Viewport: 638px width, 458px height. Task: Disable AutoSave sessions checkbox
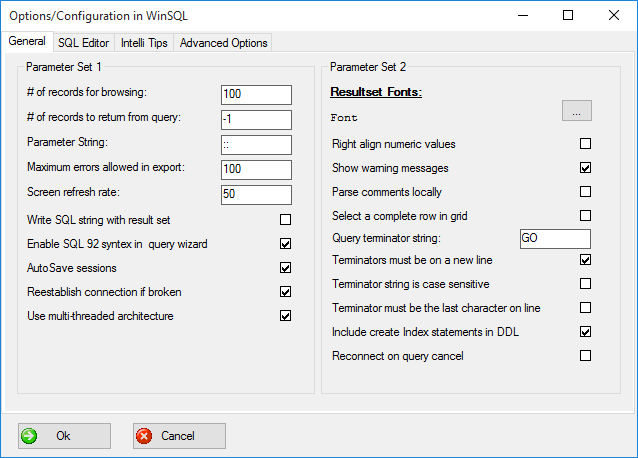point(285,268)
